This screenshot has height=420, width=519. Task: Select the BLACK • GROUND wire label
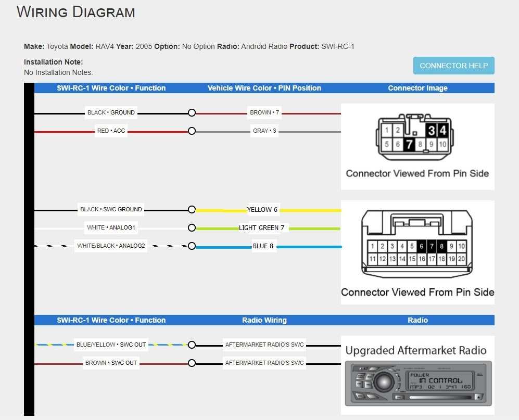click(111, 112)
